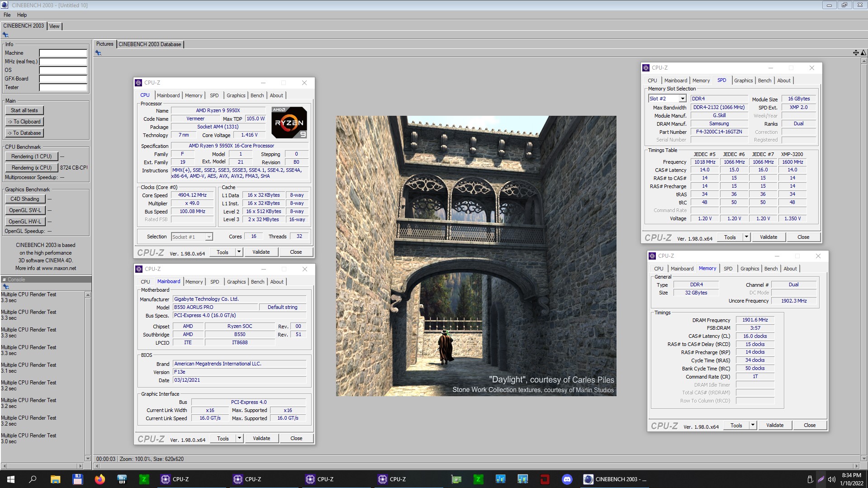Click the Daylight castle render image
868x488 pixels.
tap(476, 256)
